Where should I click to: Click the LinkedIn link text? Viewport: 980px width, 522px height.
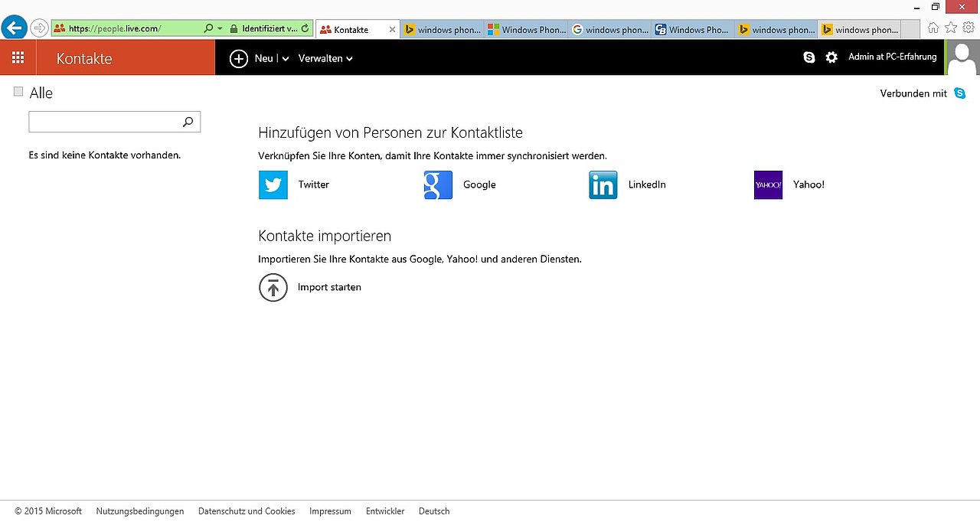point(647,184)
